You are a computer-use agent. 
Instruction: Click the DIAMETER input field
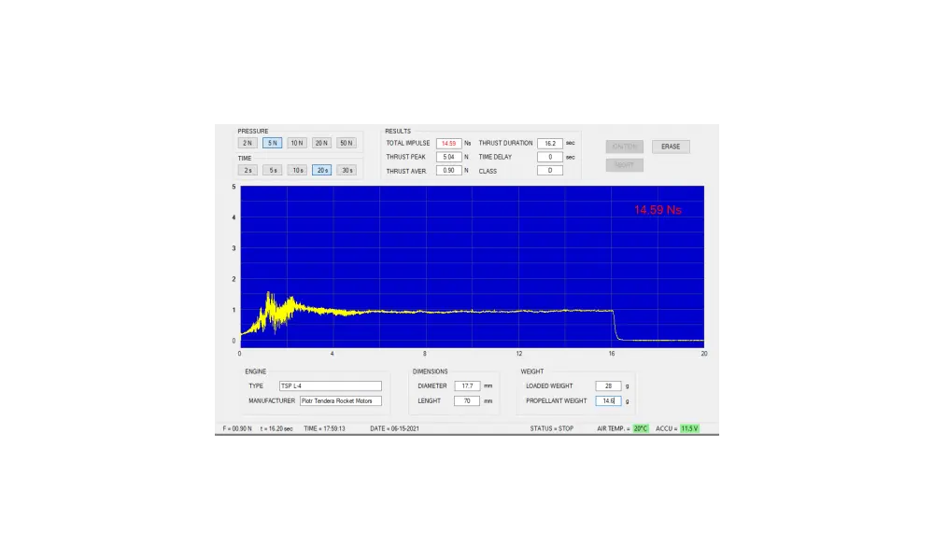[467, 385]
